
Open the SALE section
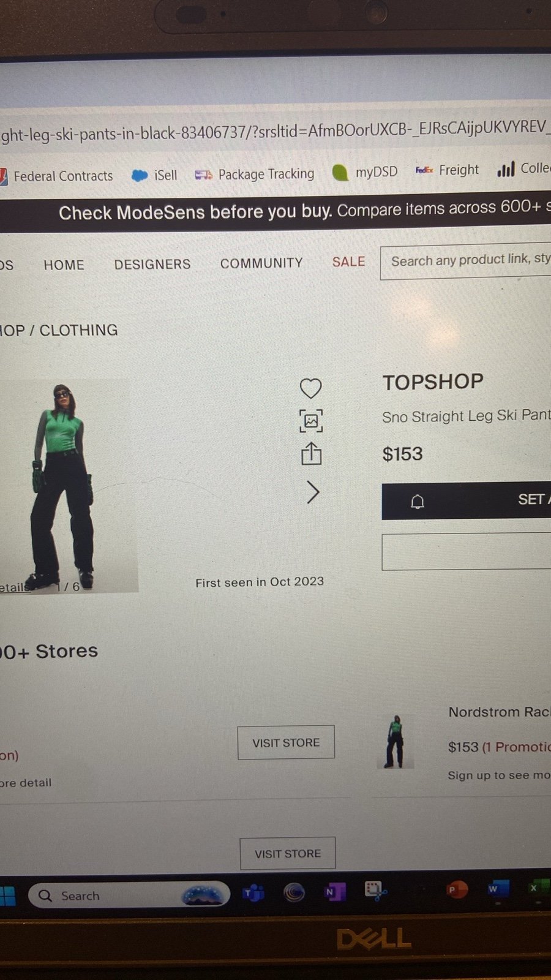[348, 262]
